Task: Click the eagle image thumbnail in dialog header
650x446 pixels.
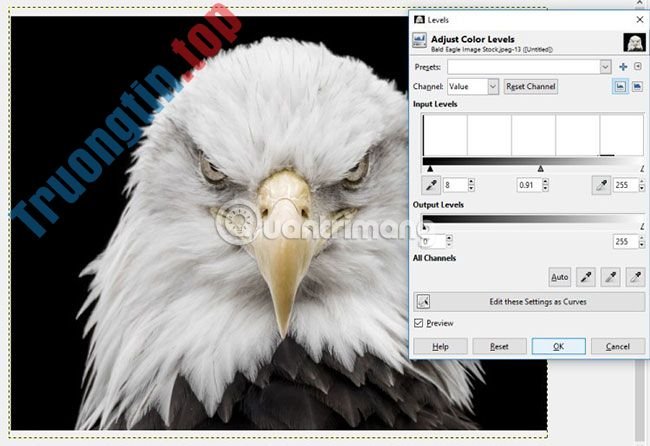Action: (x=633, y=42)
